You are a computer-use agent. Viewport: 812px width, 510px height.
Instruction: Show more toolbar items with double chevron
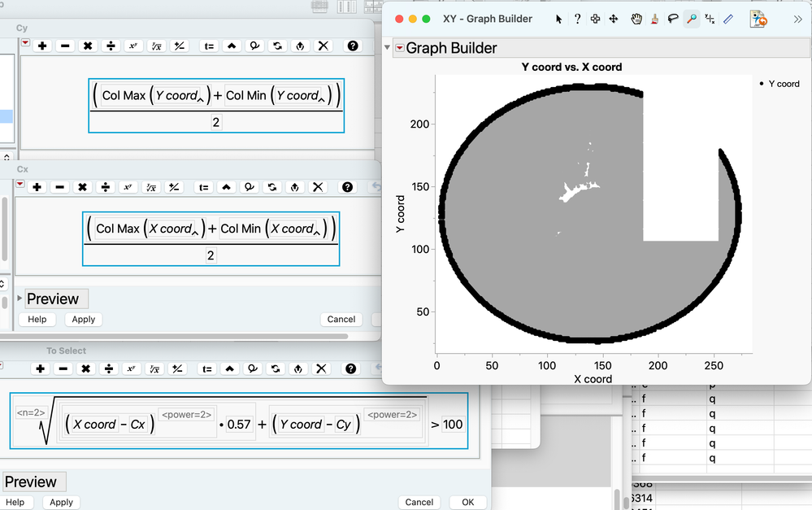click(797, 20)
